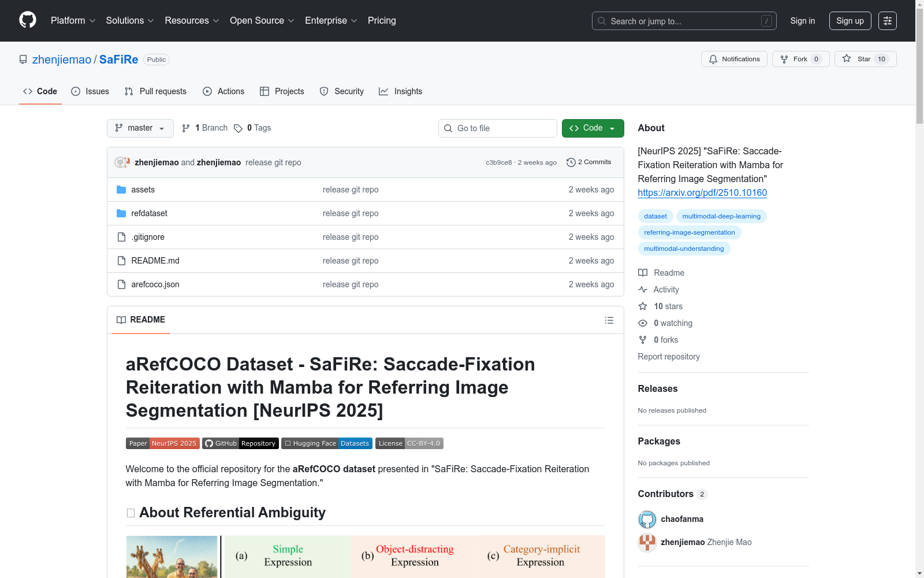The height and width of the screenshot is (578, 924).
Task: Open the zhenjiemao owner profile link
Action: tap(62, 60)
